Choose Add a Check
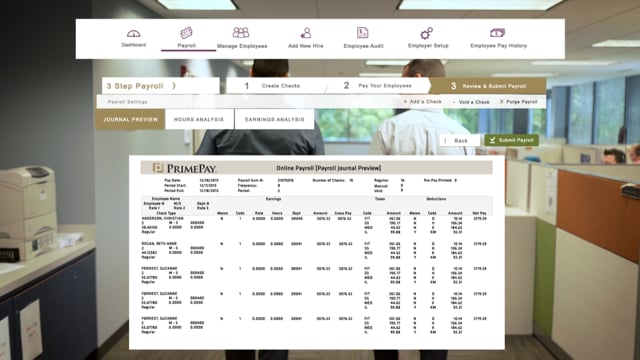 (422, 102)
